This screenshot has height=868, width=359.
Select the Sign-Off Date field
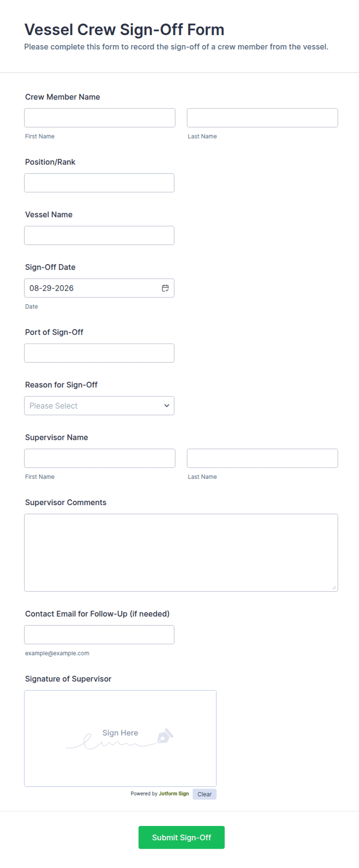99,288
